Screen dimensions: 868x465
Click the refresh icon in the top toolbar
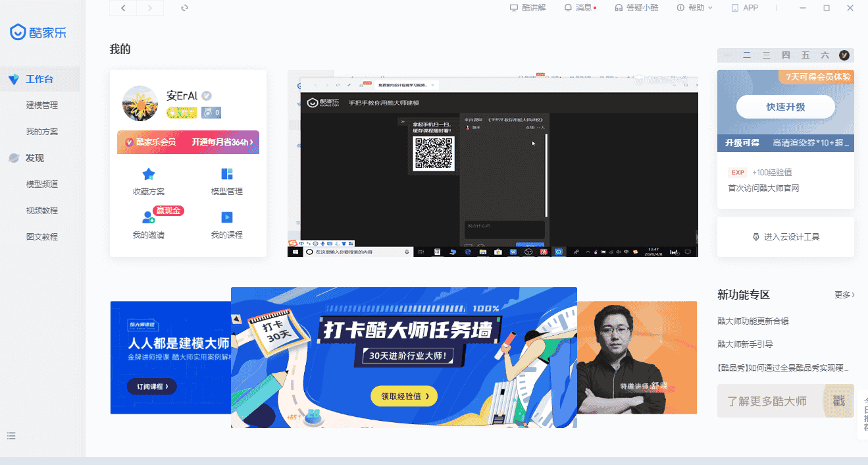coord(183,8)
